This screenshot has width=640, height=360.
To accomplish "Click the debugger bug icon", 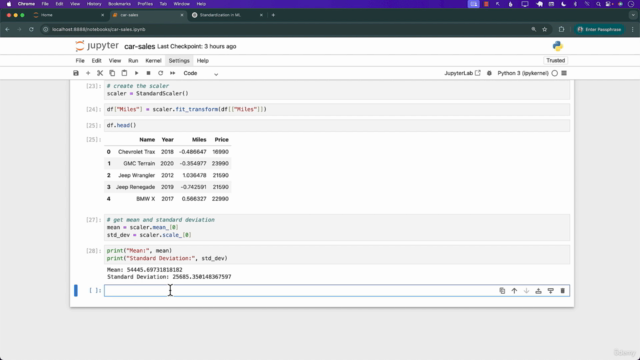I will pos(489,73).
